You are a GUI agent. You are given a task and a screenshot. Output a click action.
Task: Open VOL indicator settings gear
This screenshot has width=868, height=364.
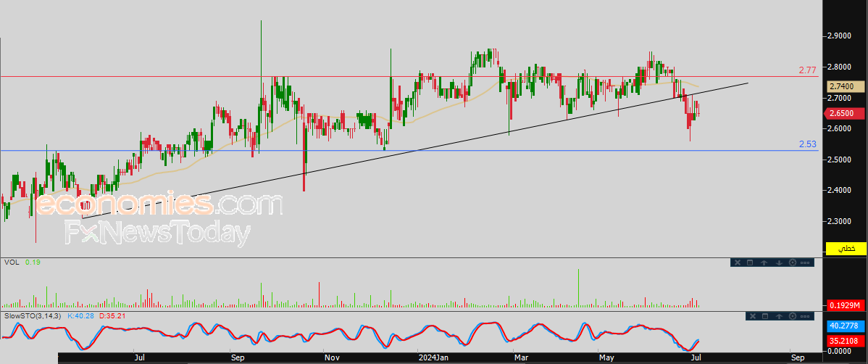tap(793, 262)
